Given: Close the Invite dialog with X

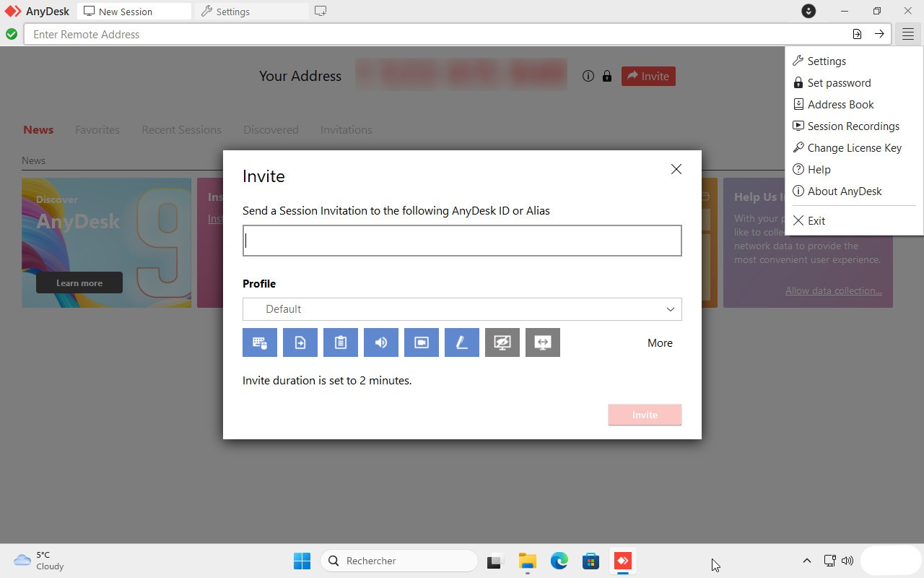Looking at the screenshot, I should (x=676, y=169).
